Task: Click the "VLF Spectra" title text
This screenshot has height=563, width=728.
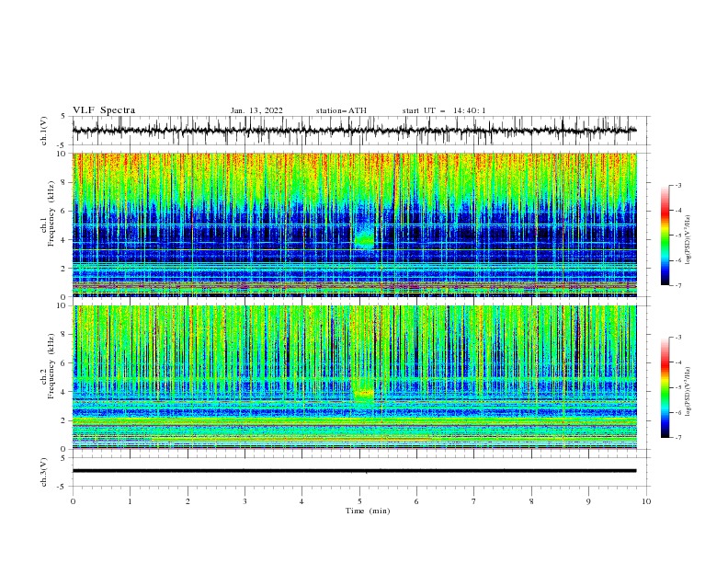Action: [x=104, y=110]
